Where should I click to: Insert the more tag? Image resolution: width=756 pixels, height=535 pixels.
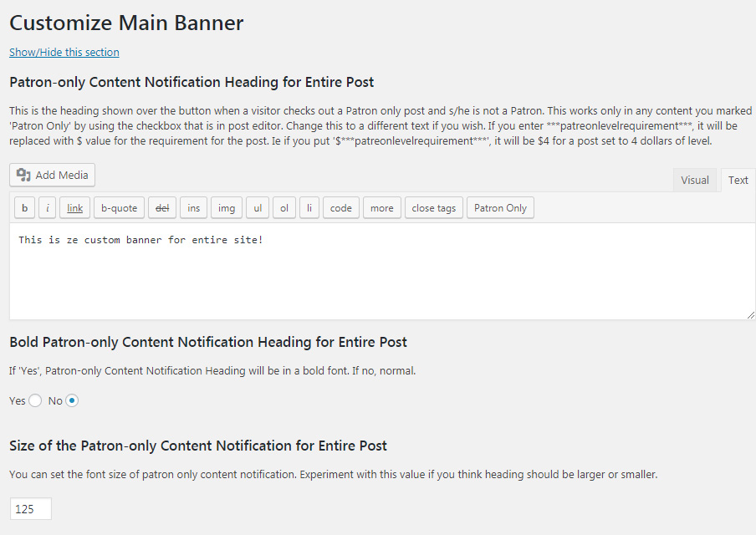pyautogui.click(x=382, y=208)
